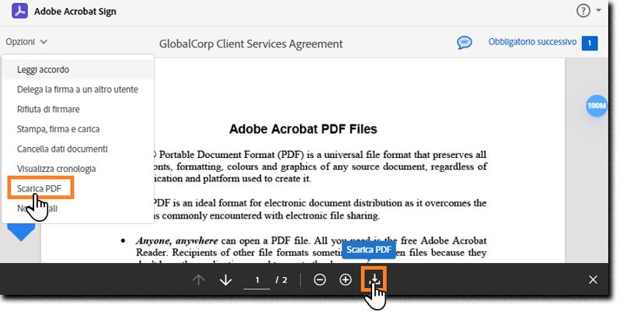Choose Stampa, firma e carica
Image resolution: width=644 pixels, height=312 pixels.
tap(78, 129)
